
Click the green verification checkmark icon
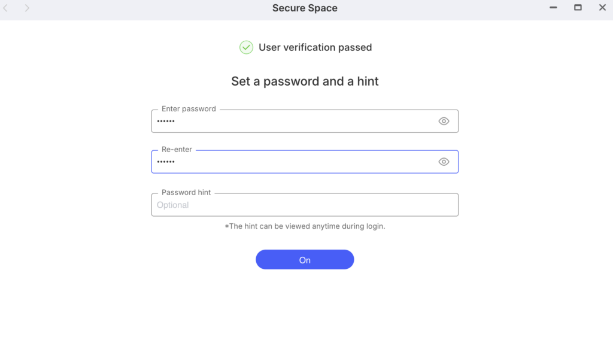246,47
